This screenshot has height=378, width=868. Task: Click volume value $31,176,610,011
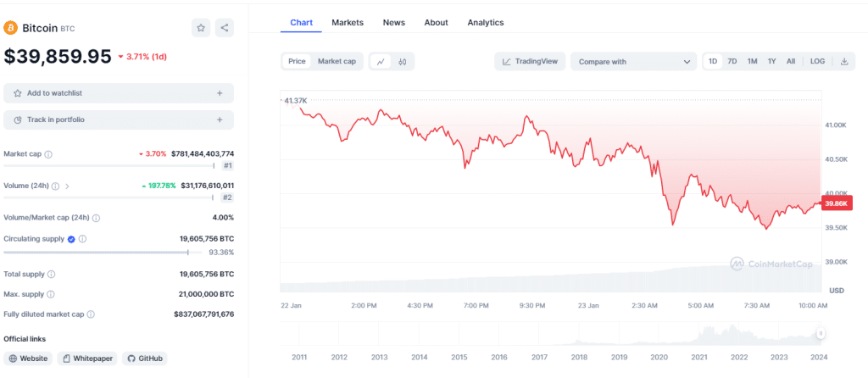tap(207, 186)
